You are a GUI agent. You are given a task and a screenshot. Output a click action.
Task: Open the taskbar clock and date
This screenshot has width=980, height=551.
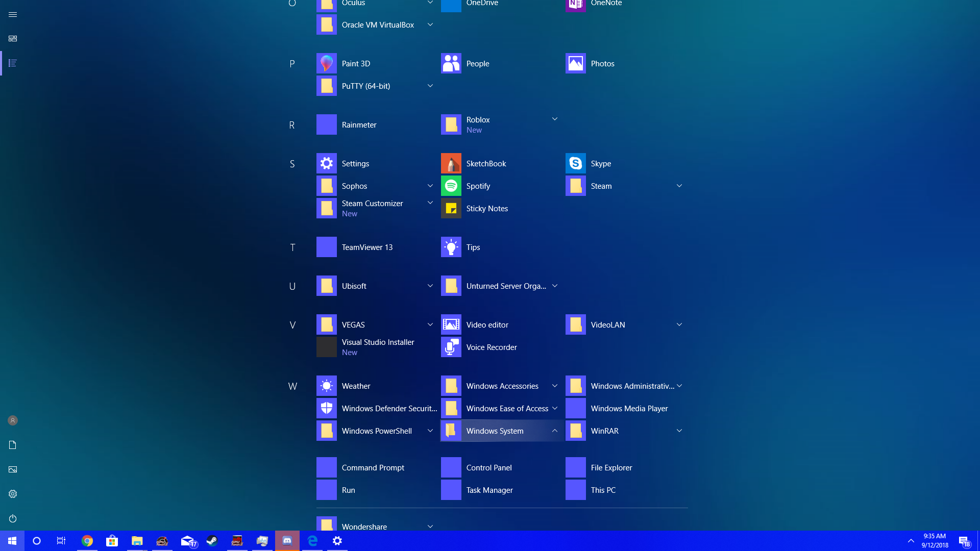pyautogui.click(x=935, y=541)
